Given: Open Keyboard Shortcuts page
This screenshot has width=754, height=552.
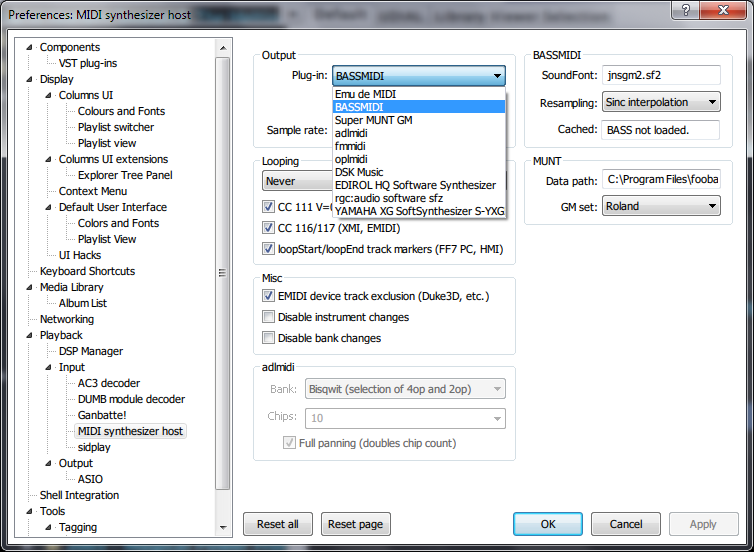Looking at the screenshot, I should [87, 271].
